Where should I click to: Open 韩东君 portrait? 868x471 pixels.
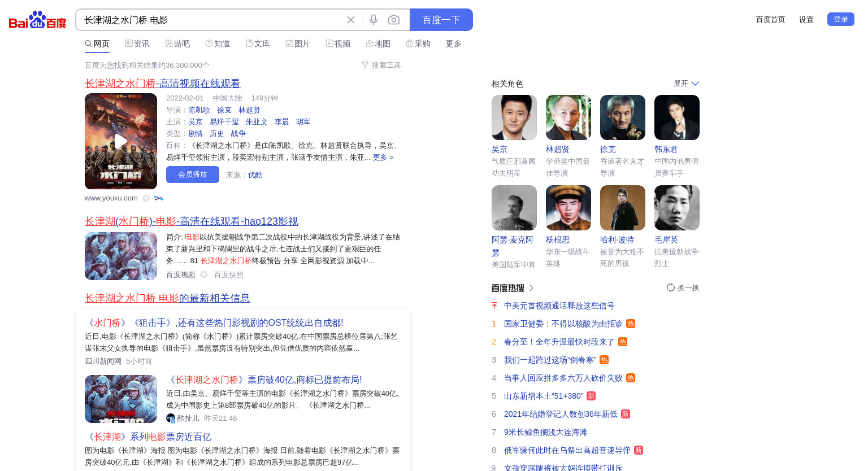pyautogui.click(x=677, y=117)
